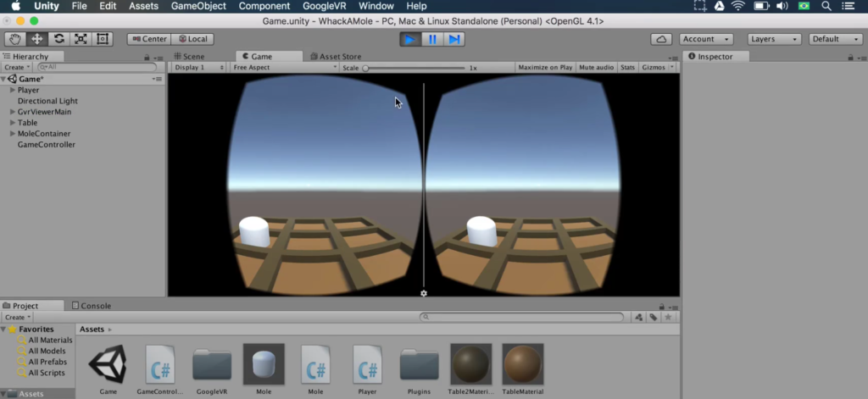Expand the Player object

13,90
